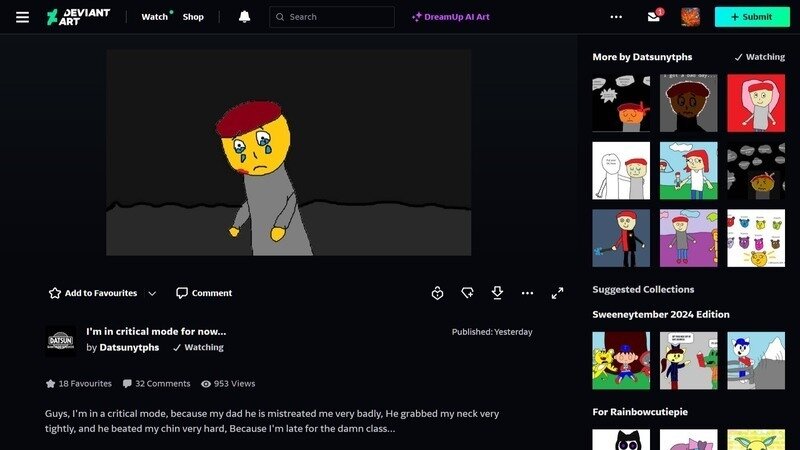Viewport: 800px width, 450px height.
Task: Open the top bar three-dot menu
Action: tap(616, 17)
